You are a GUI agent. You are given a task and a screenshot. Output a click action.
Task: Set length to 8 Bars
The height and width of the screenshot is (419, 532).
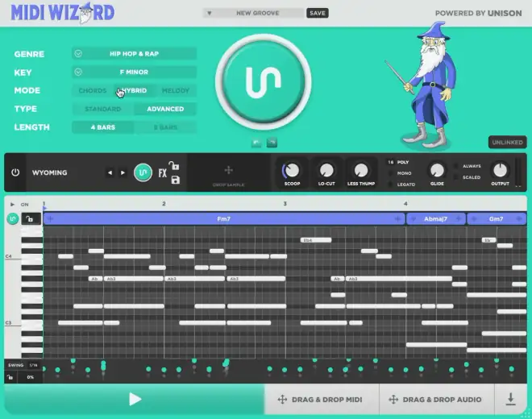pyautogui.click(x=165, y=127)
